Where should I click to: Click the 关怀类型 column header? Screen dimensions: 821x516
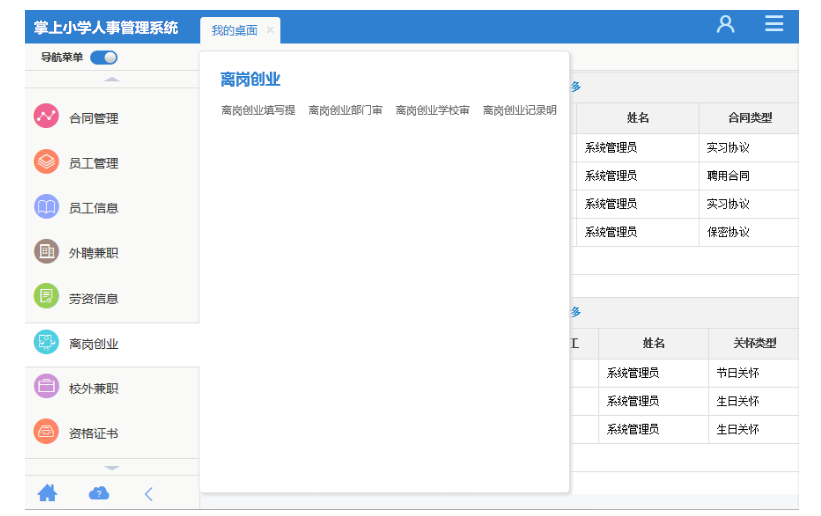[755, 343]
